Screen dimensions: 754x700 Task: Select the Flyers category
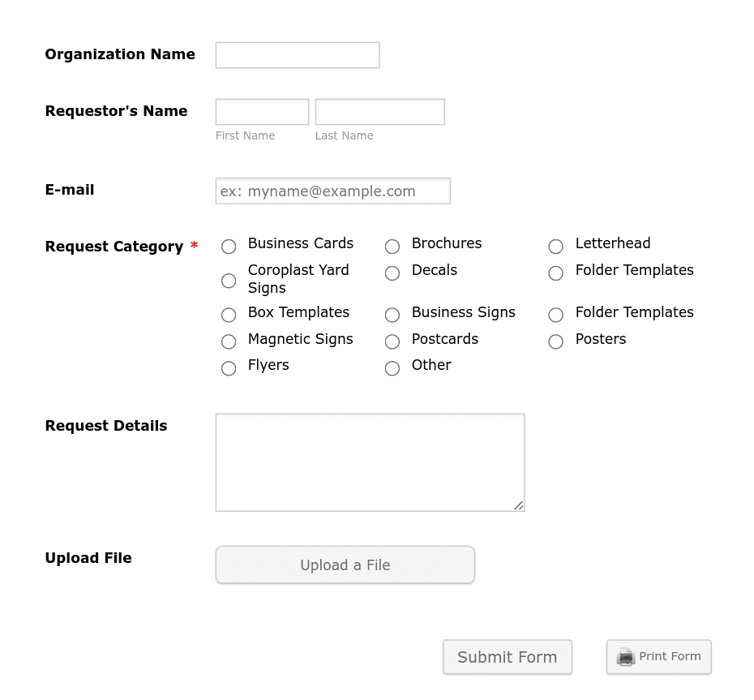pyautogui.click(x=229, y=368)
